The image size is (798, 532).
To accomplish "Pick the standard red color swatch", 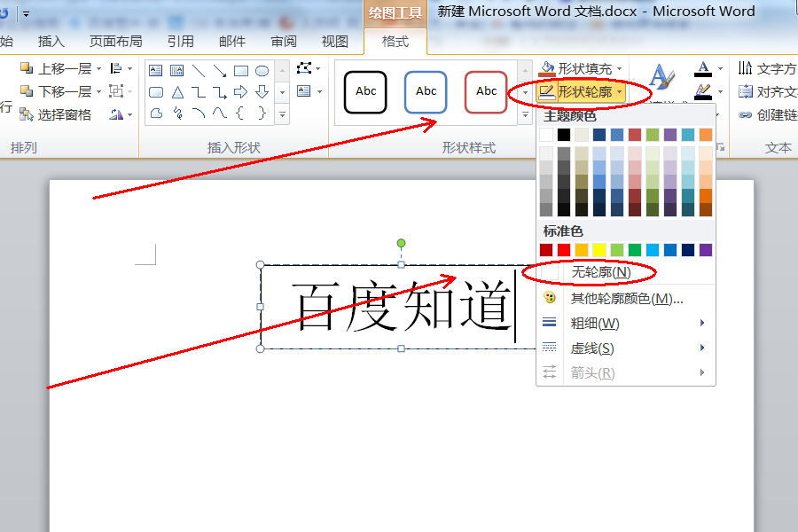I will pos(564,250).
